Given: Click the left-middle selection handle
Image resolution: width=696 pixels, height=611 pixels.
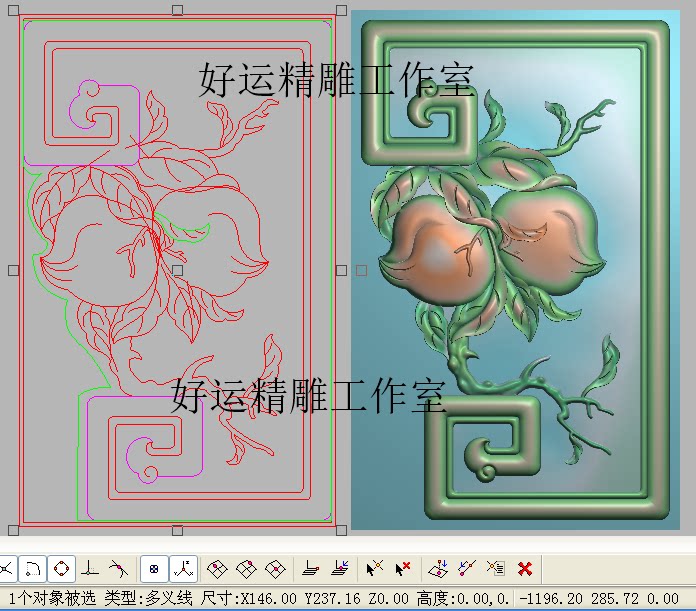Looking at the screenshot, I should pyautogui.click(x=14, y=270).
